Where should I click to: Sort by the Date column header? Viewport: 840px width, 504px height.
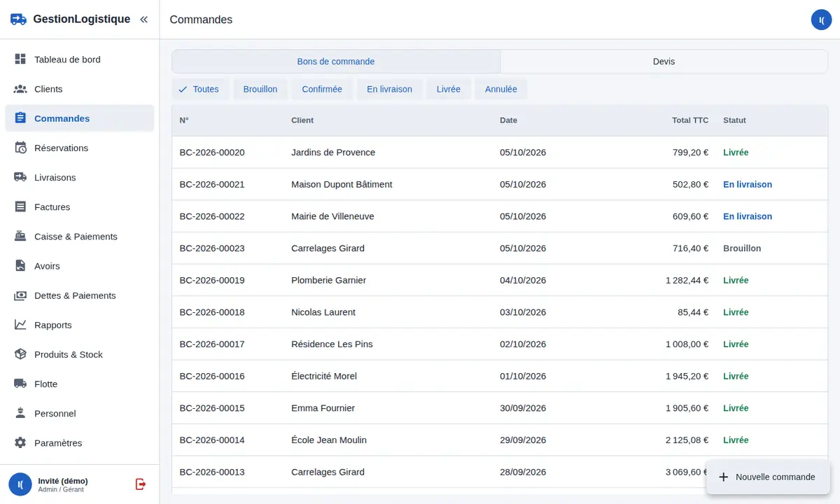pyautogui.click(x=508, y=120)
